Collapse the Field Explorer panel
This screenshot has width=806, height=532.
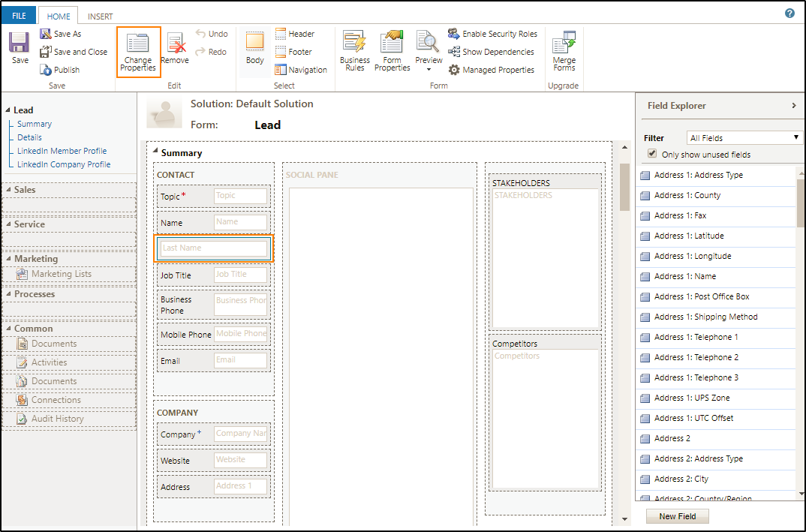click(x=794, y=105)
